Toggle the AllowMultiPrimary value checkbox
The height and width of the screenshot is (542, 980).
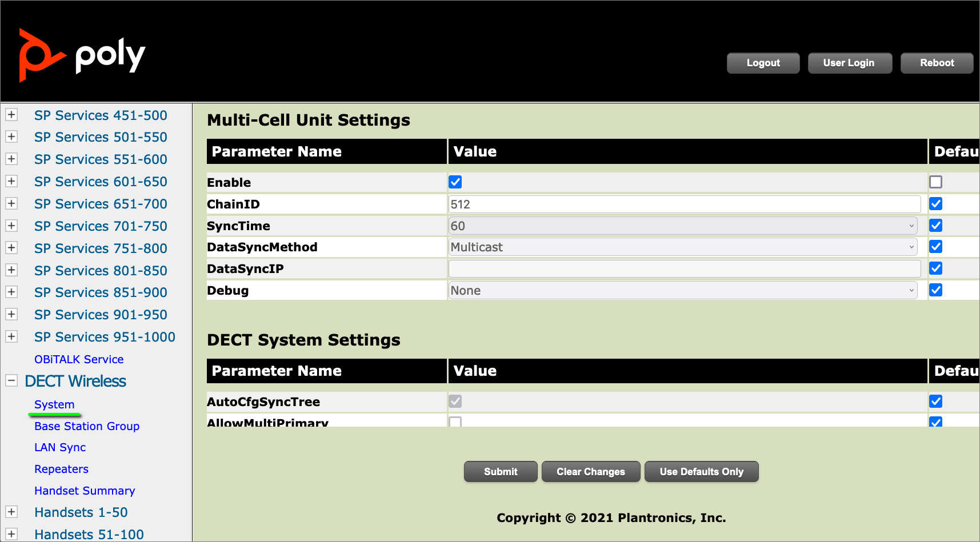point(455,422)
